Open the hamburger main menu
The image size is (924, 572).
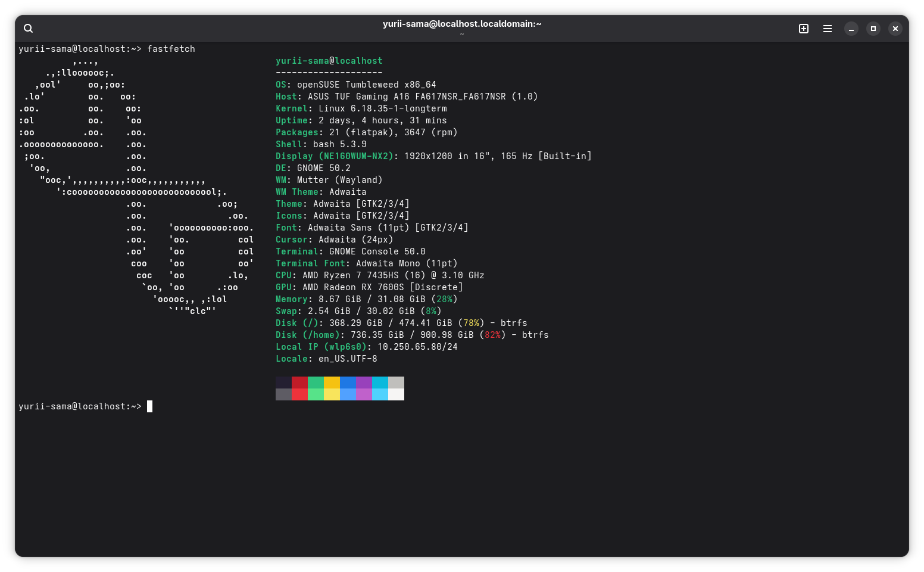(828, 29)
